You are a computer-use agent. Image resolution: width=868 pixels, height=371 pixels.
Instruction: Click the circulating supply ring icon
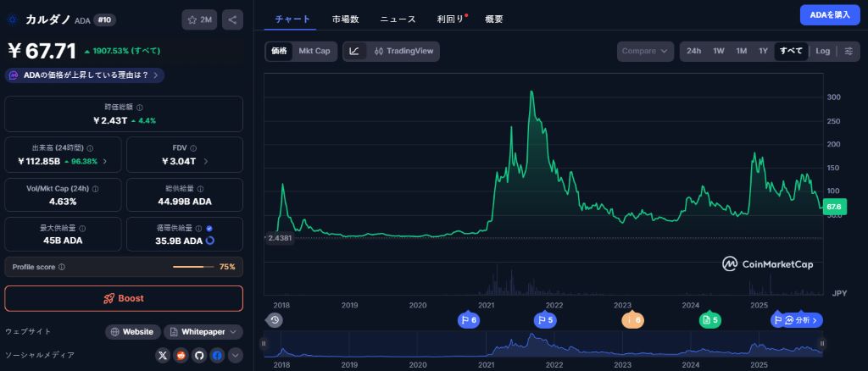tap(210, 241)
